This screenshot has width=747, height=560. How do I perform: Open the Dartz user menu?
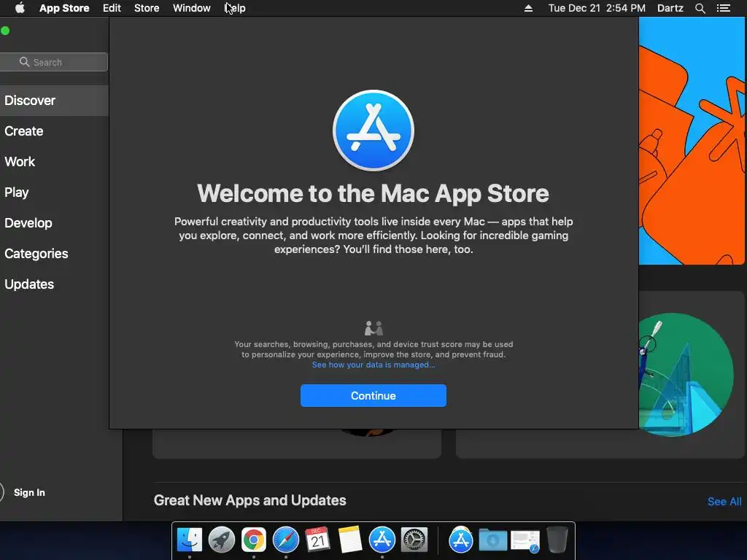point(670,8)
